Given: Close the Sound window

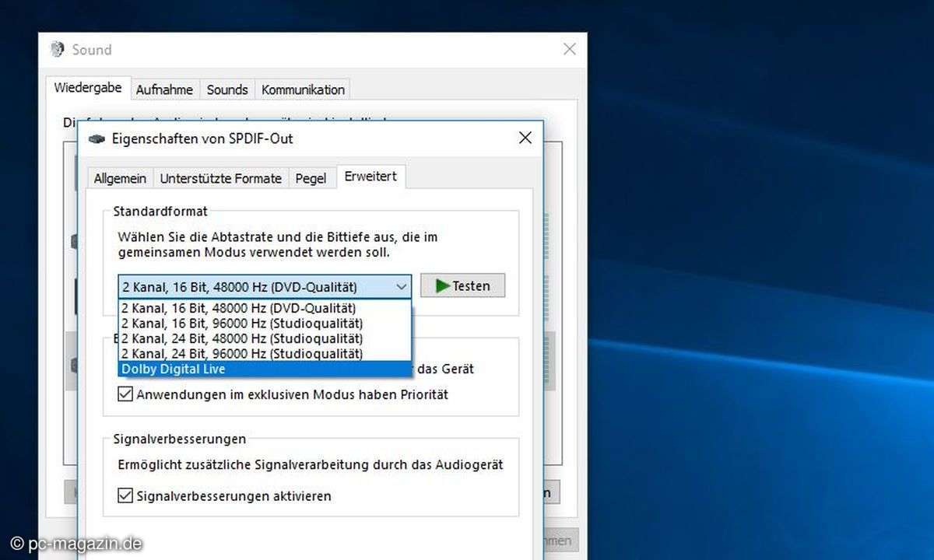Looking at the screenshot, I should pos(570,49).
